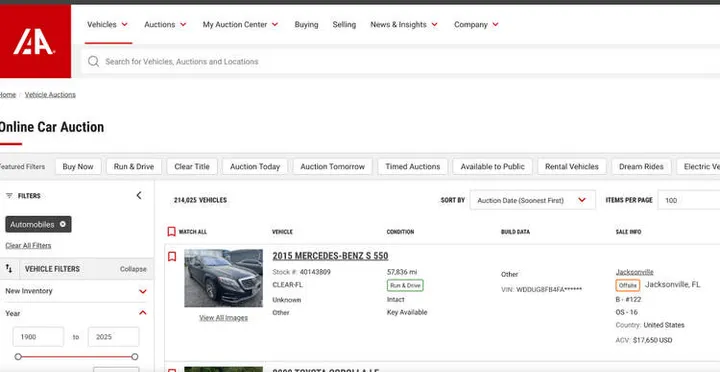Open the News & Insights menu
The height and width of the screenshot is (372, 720).
pyautogui.click(x=404, y=24)
